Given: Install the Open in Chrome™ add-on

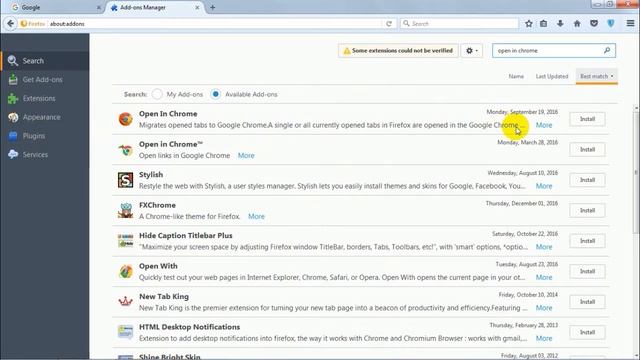Looking at the screenshot, I should (587, 149).
